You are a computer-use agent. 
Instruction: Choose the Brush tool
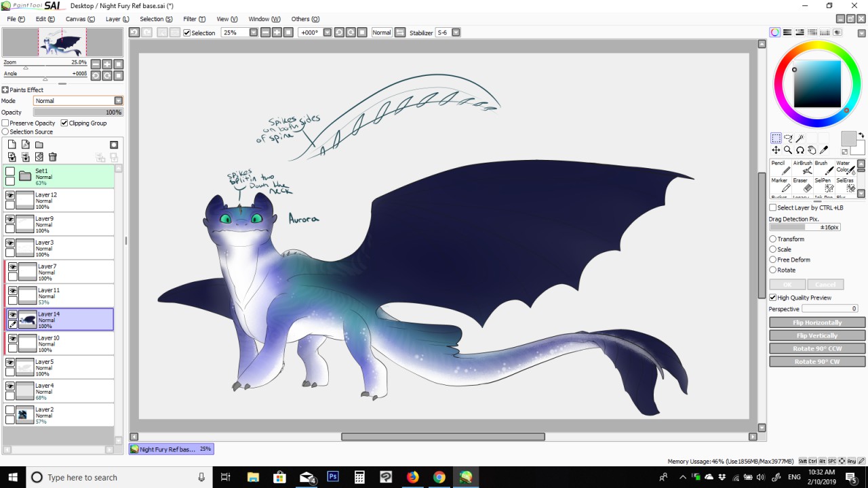[823, 167]
